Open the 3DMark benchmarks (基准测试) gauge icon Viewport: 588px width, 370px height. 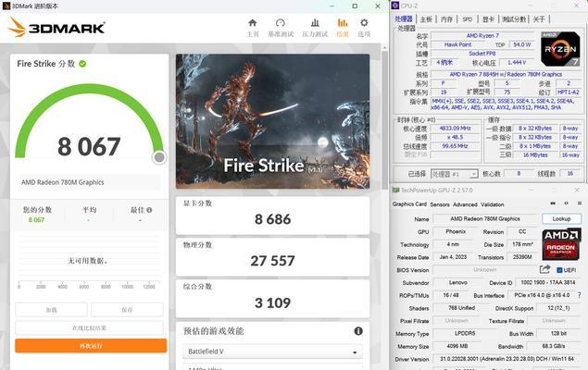(281, 23)
